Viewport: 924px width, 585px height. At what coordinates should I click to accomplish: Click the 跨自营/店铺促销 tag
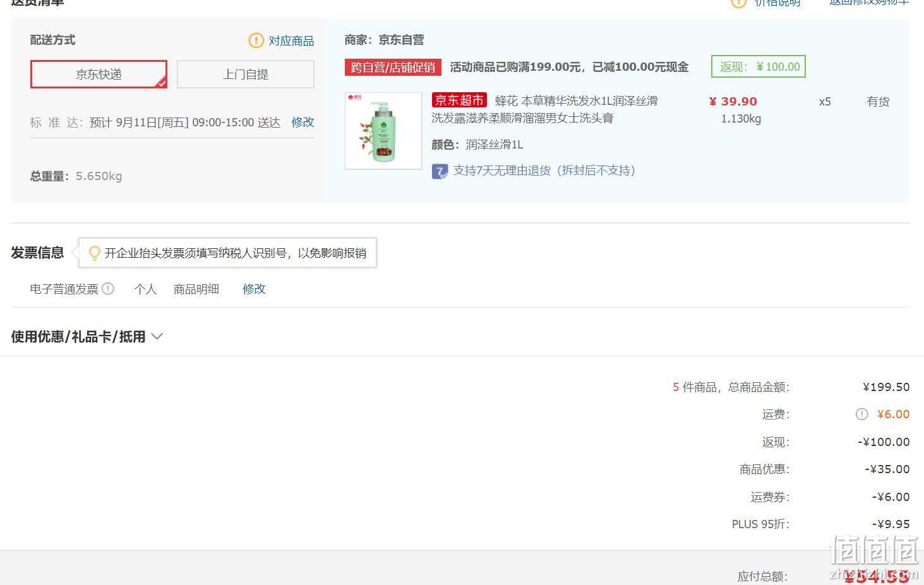(x=393, y=67)
